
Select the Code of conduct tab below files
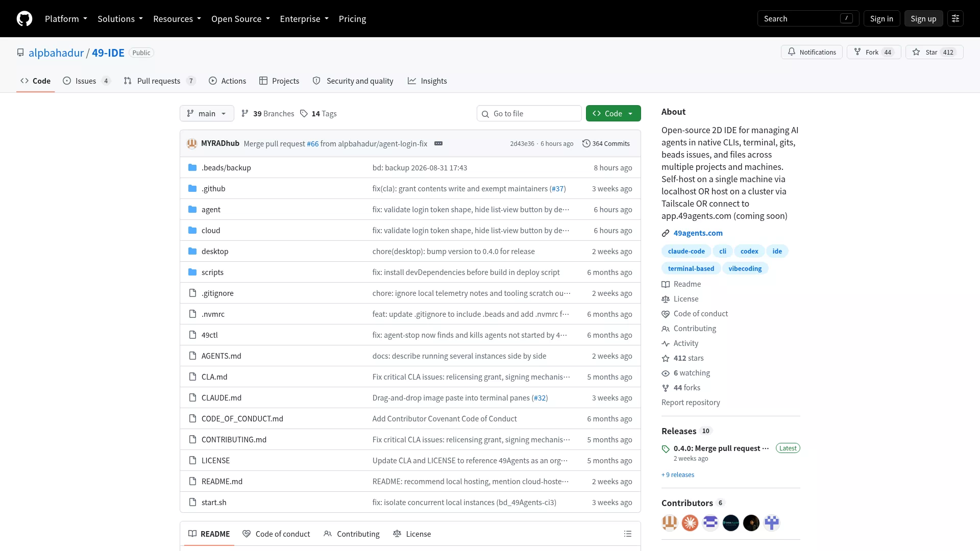pos(276,534)
